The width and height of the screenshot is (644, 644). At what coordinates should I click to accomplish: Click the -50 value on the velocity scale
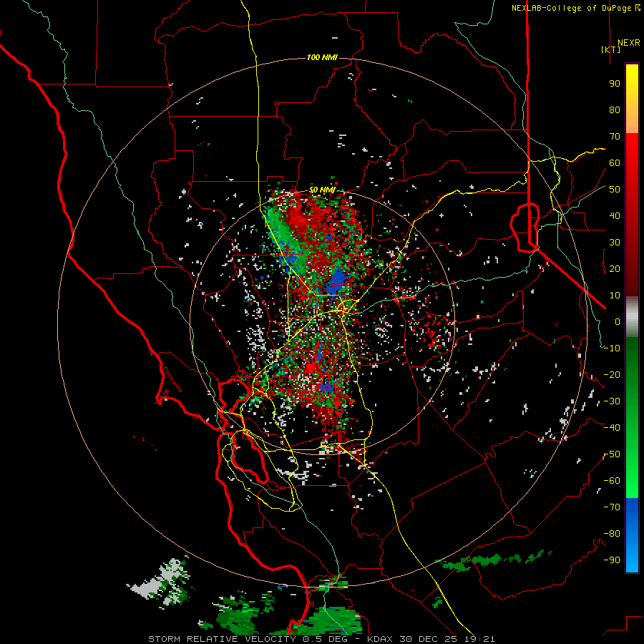(612, 454)
